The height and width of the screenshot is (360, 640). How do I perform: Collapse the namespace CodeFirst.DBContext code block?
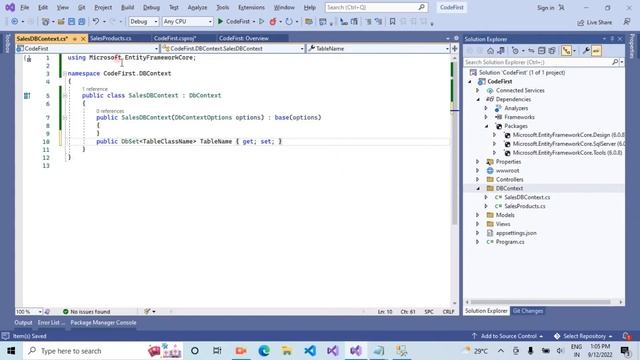[x=65, y=73]
